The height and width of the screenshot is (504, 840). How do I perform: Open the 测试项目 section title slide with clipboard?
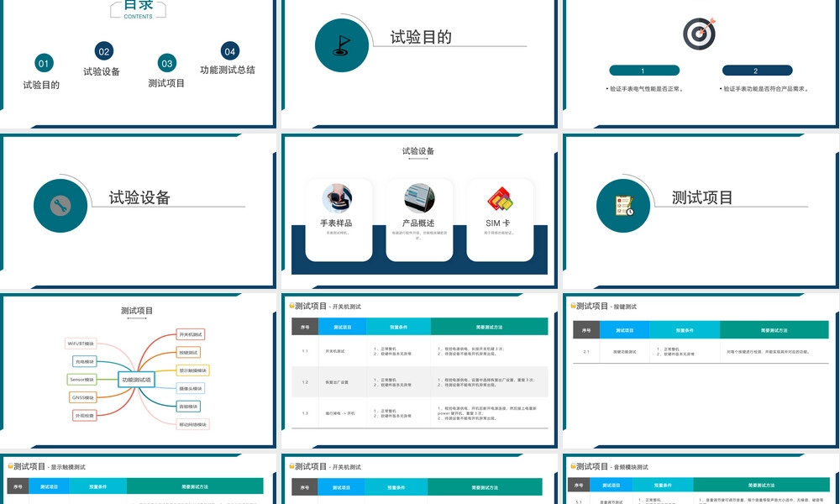pyautogui.click(x=701, y=211)
